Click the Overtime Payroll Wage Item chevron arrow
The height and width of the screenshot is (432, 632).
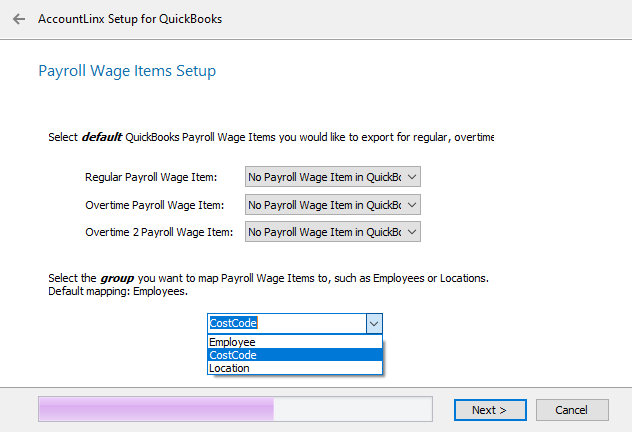click(x=412, y=205)
